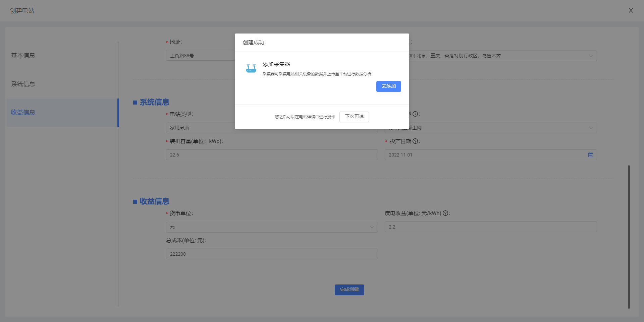Image resolution: width=644 pixels, height=322 pixels.
Task: Click the address field 上街路88号
Action: (200, 56)
